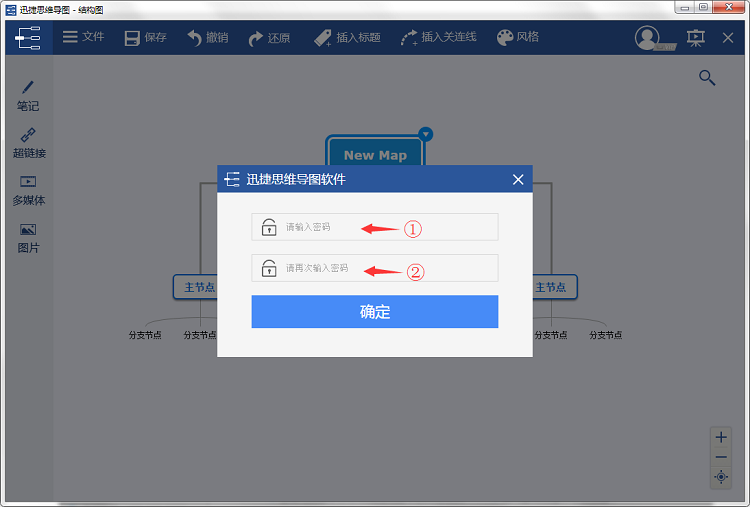Close the 迅捷思维导图软件 dialog
The image size is (750, 507).
pyautogui.click(x=518, y=179)
